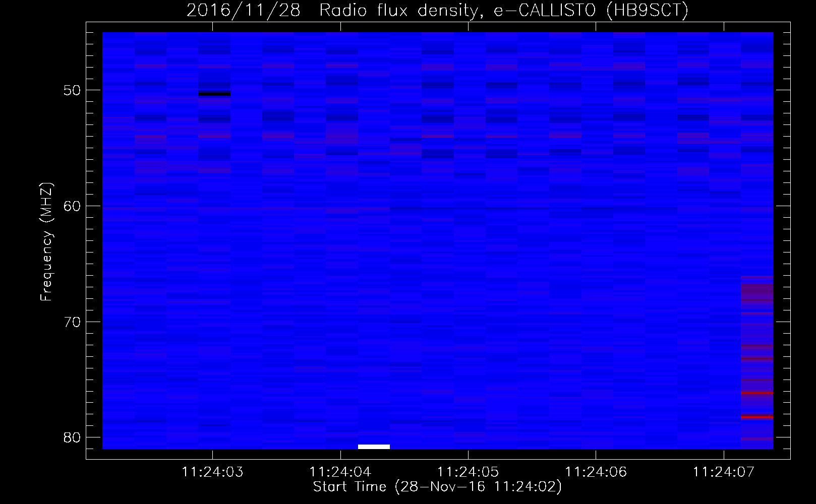
Task: Click the white bar at spectrogram bottom
Action: pos(374,447)
